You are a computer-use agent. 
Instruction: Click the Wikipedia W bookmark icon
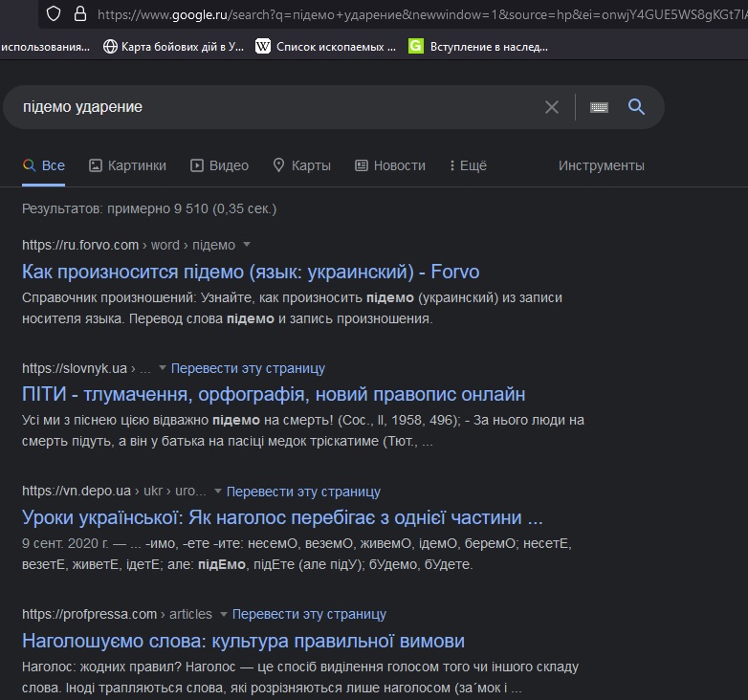(263, 46)
